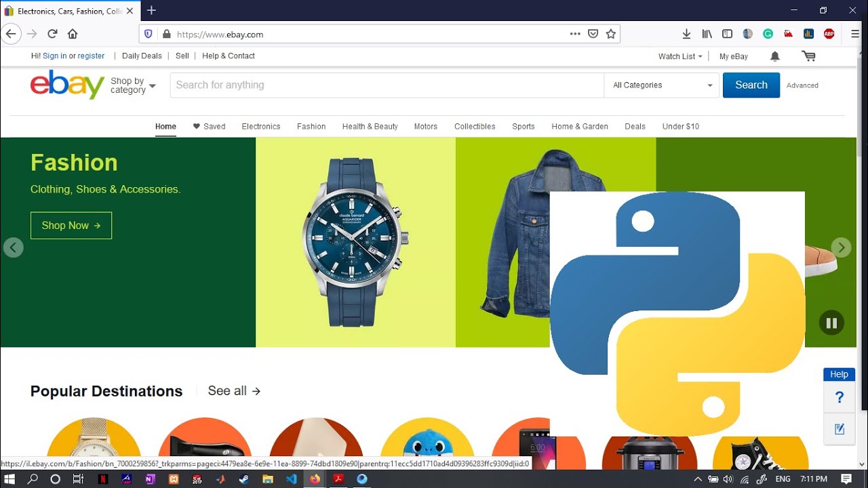Click the Grammarly extension icon
868x488 pixels.
(x=768, y=34)
